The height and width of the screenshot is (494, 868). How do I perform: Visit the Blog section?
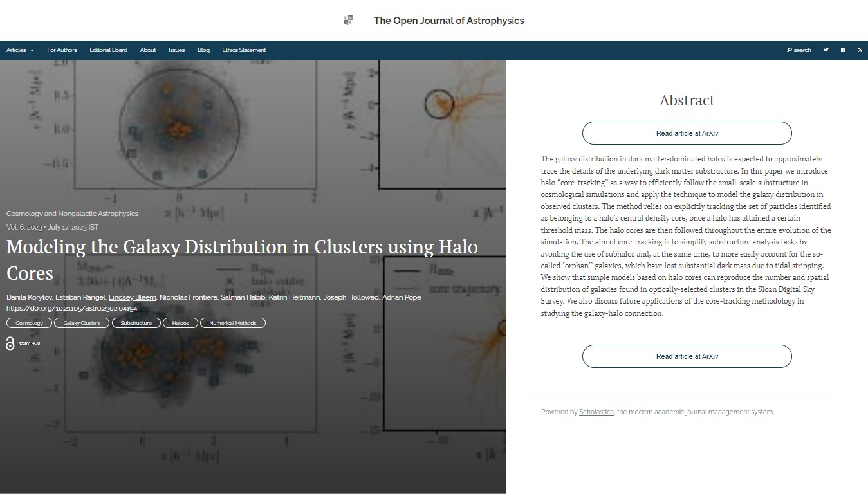click(203, 50)
